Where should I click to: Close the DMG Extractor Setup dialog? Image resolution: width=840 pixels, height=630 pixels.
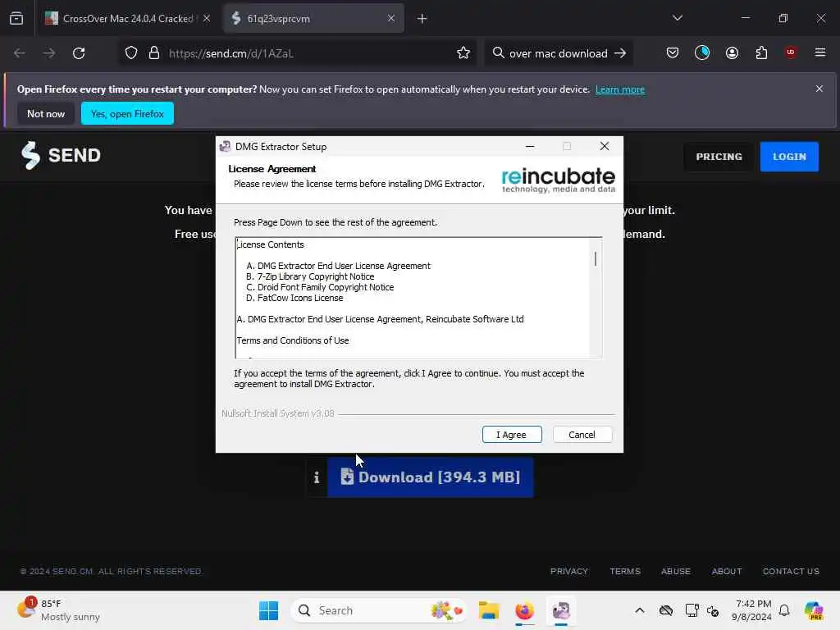(605, 146)
